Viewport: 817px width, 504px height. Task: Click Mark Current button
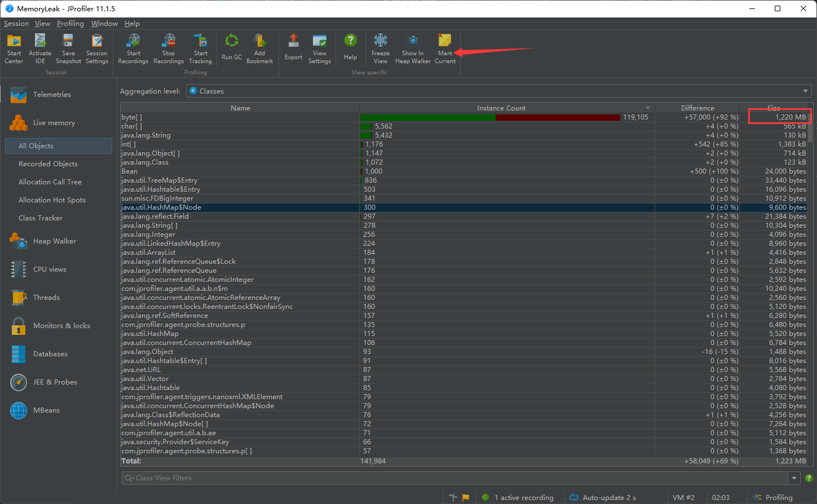(445, 48)
